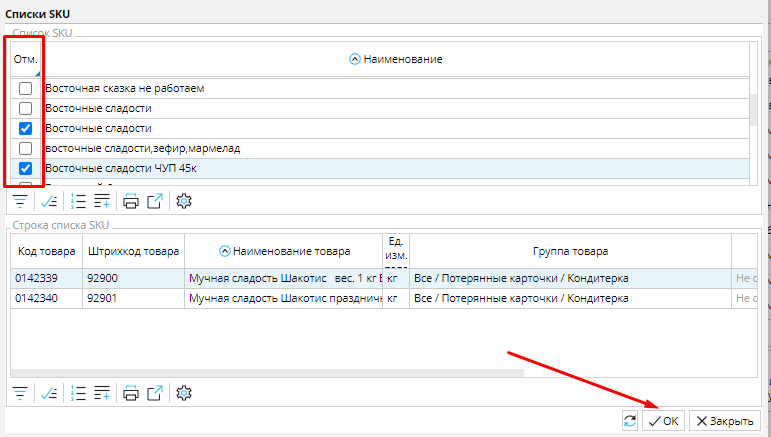The height and width of the screenshot is (437, 771).
Task: Open settings gear in Список SKU toolbar
Action: (x=183, y=201)
